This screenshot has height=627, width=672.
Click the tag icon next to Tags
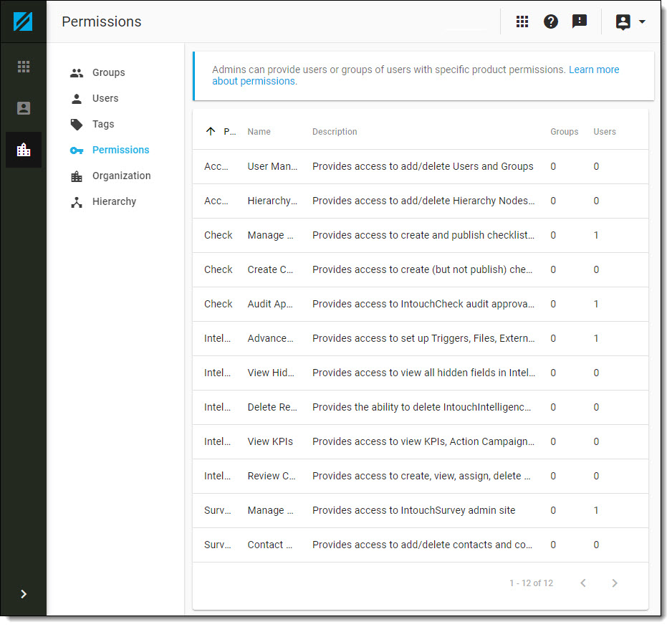(77, 124)
